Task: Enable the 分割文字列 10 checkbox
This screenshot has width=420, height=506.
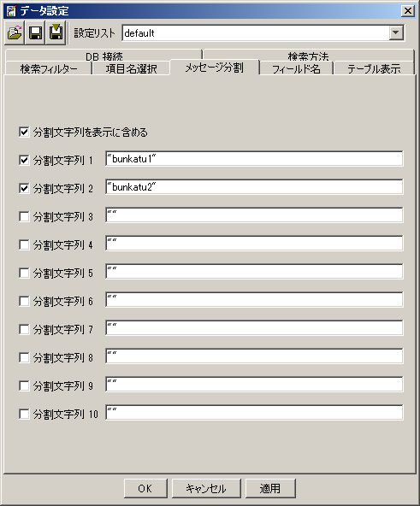Action: tap(24, 414)
